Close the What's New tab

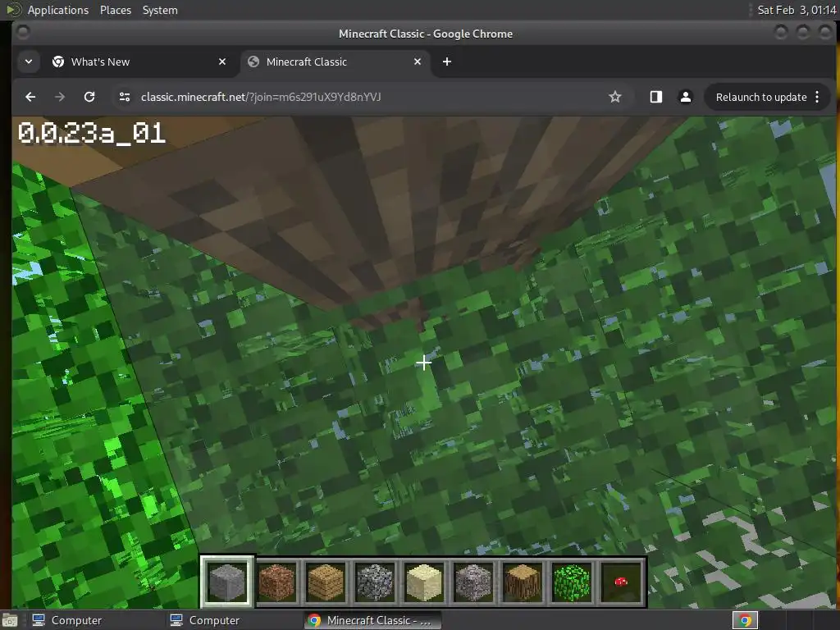tap(222, 62)
